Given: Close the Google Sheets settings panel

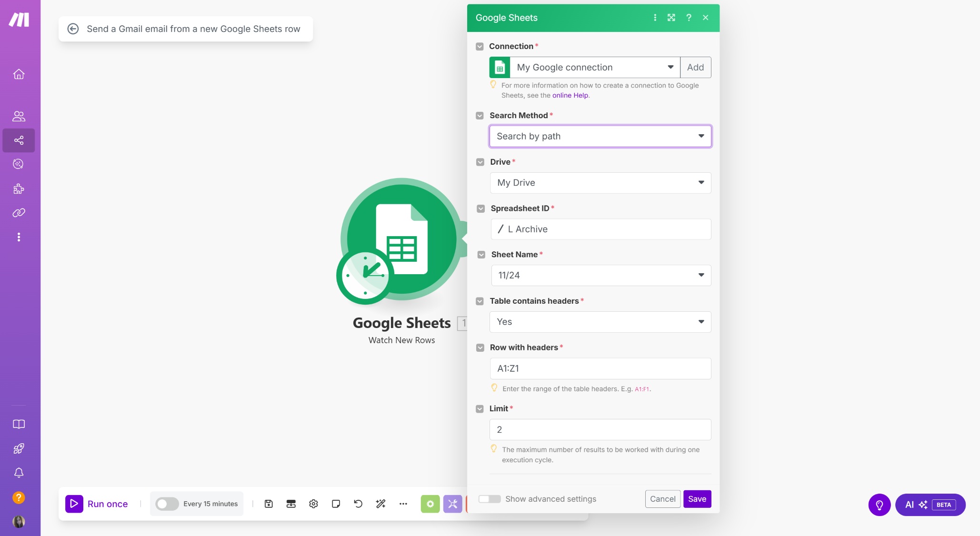Looking at the screenshot, I should [x=705, y=18].
